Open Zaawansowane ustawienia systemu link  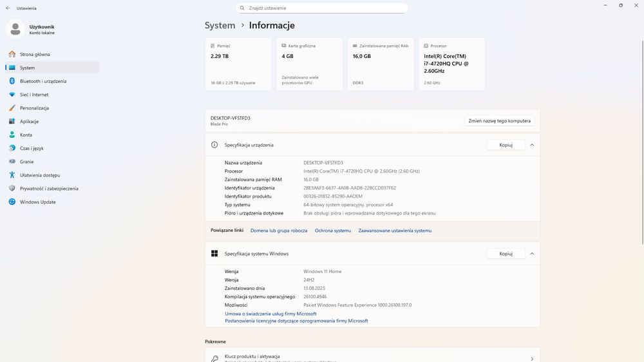click(395, 231)
